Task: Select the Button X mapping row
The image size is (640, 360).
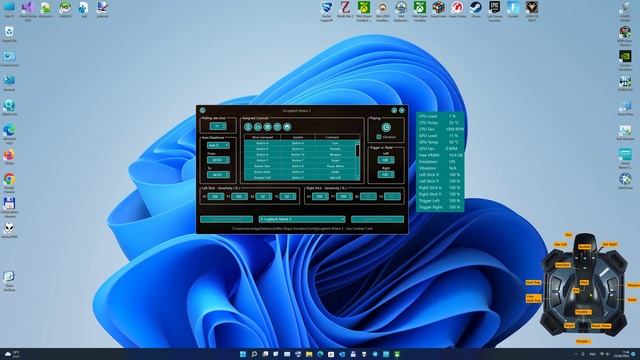Action: 300,155
